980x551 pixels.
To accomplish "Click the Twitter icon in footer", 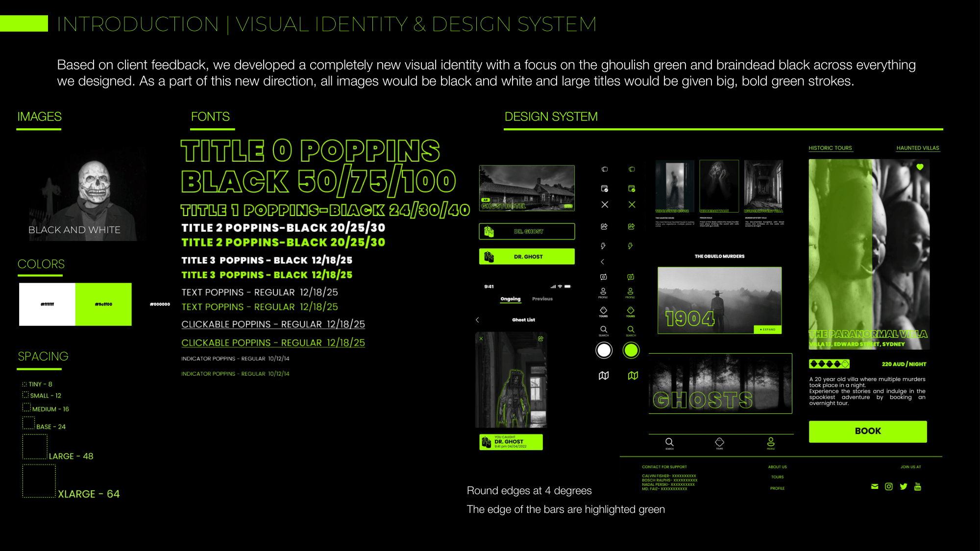I will tap(904, 486).
